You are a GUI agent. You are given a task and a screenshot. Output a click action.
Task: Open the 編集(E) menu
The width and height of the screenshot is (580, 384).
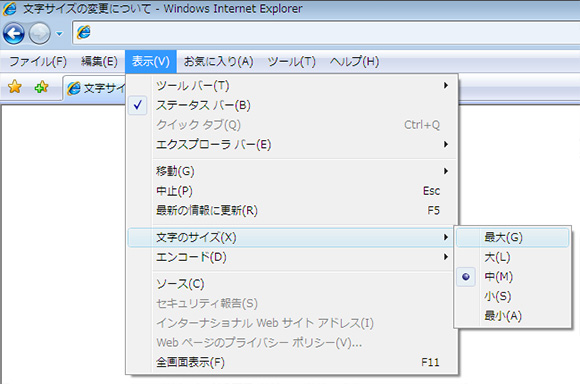(x=99, y=61)
